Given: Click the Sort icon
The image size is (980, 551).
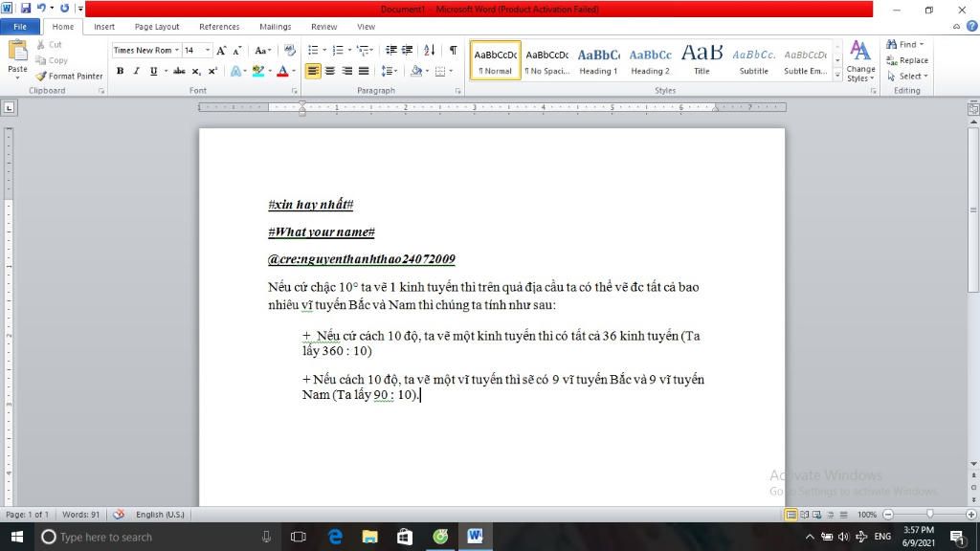Looking at the screenshot, I should tap(429, 50).
